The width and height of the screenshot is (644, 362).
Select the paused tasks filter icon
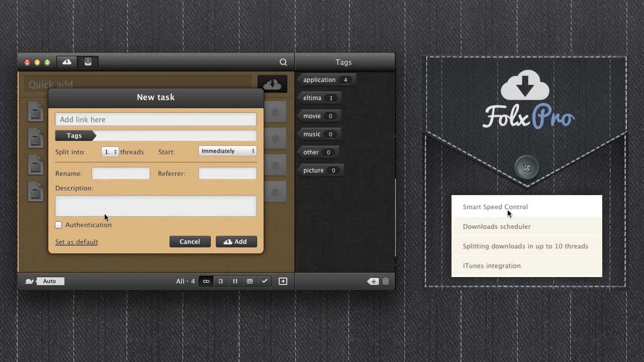[x=235, y=281]
